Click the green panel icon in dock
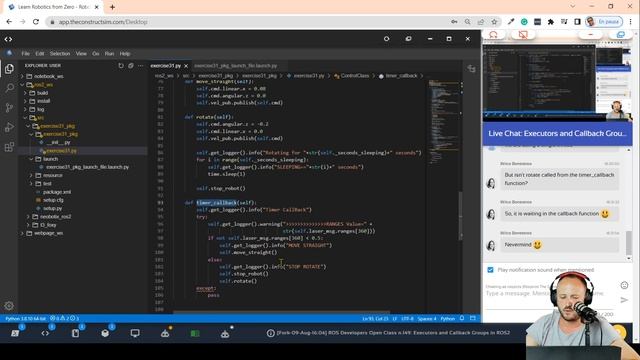The image size is (640, 360). [x=195, y=333]
